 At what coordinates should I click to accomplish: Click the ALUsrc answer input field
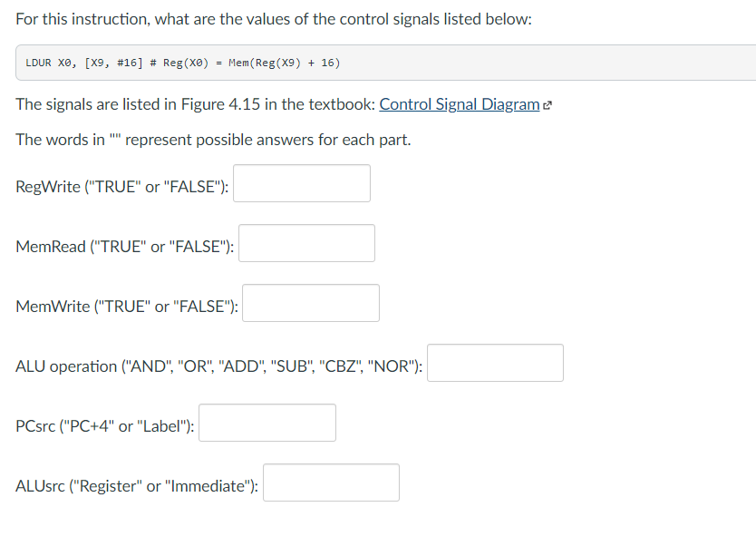(330, 482)
